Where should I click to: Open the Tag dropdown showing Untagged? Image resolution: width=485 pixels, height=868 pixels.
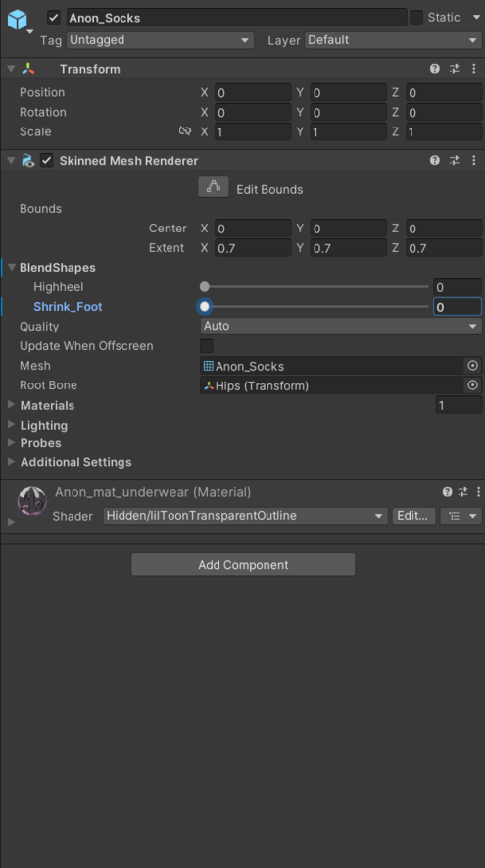tap(160, 40)
